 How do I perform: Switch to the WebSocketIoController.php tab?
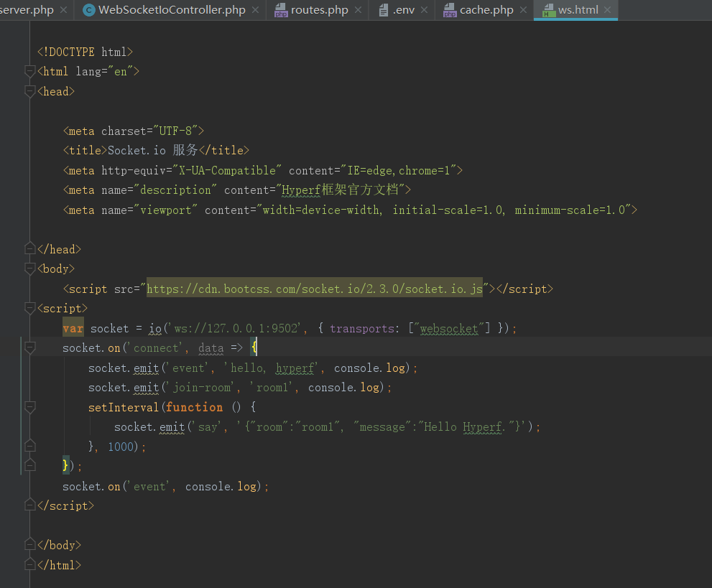[x=172, y=9]
